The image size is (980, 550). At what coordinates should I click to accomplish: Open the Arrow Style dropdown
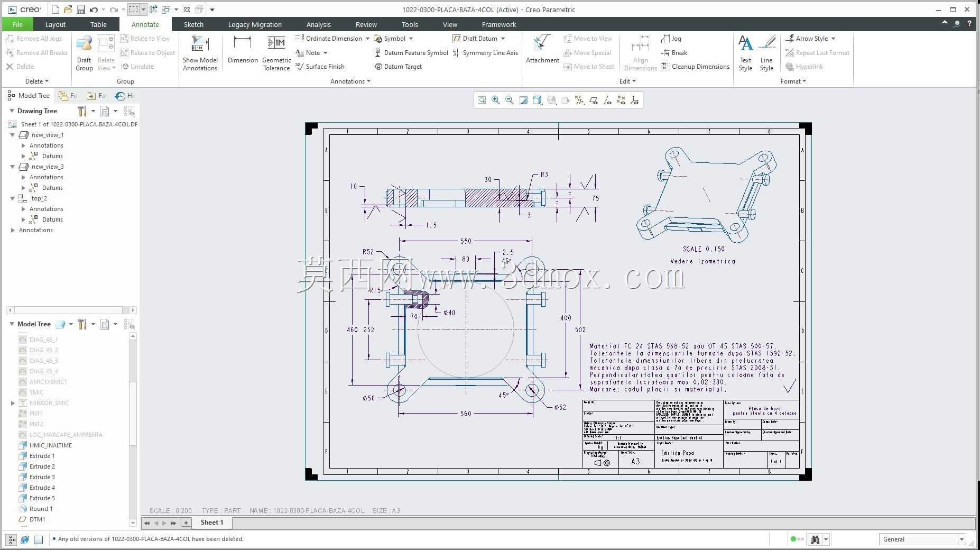833,39
